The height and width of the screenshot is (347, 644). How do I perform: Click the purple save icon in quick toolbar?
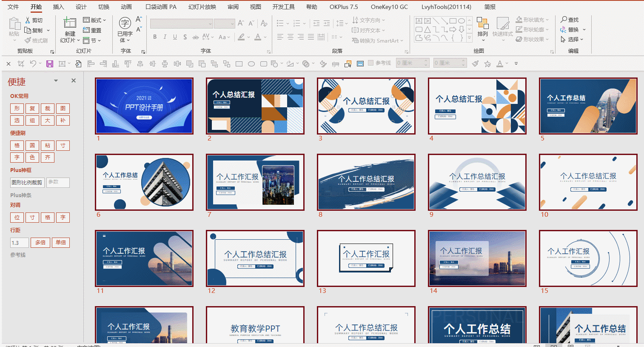[x=50, y=64]
